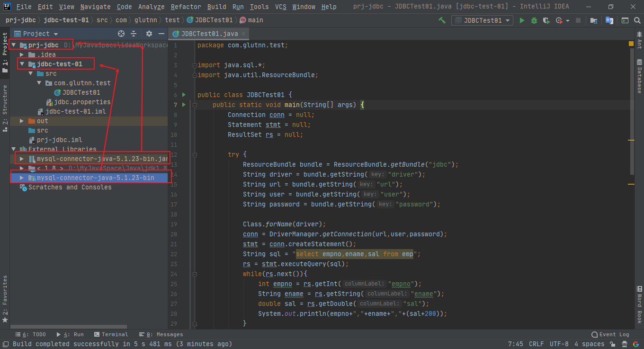Click run gutter arrow beside class JDBCTest01
The height and width of the screenshot is (349, 644).
184,95
